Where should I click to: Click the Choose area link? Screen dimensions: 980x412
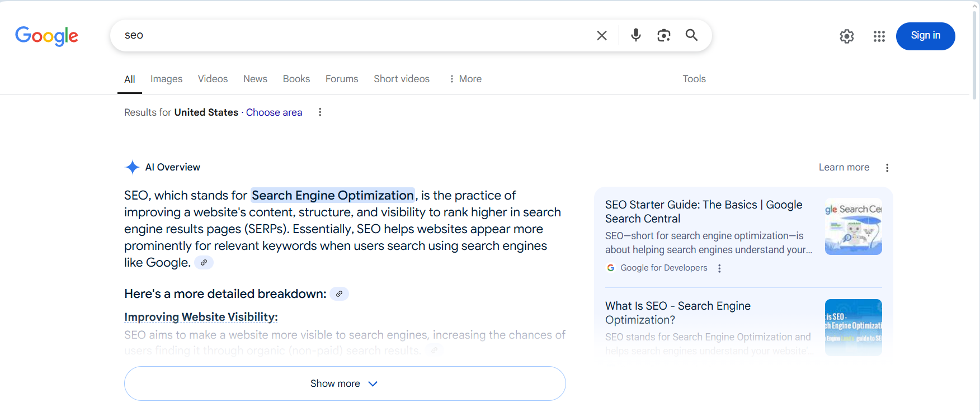[274, 112]
